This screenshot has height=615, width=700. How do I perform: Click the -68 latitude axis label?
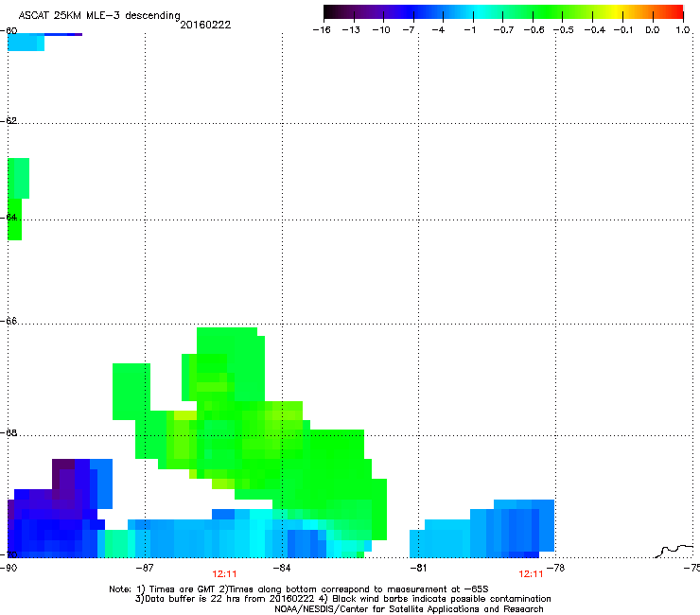pos(8,432)
